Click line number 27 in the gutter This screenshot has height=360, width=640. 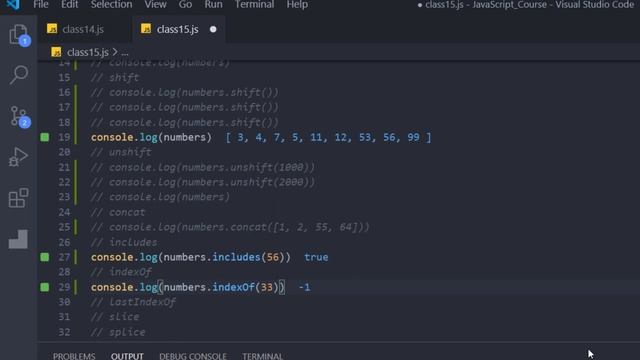pyautogui.click(x=64, y=257)
